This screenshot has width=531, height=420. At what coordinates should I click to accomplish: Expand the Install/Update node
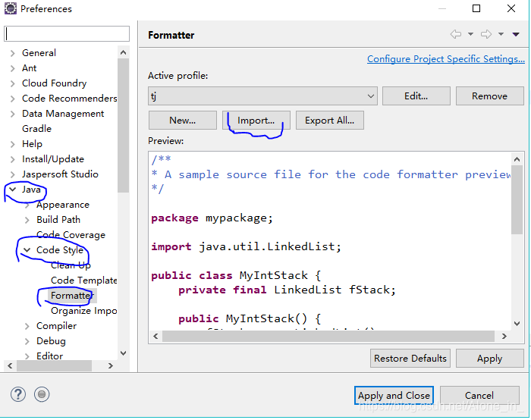click(13, 159)
